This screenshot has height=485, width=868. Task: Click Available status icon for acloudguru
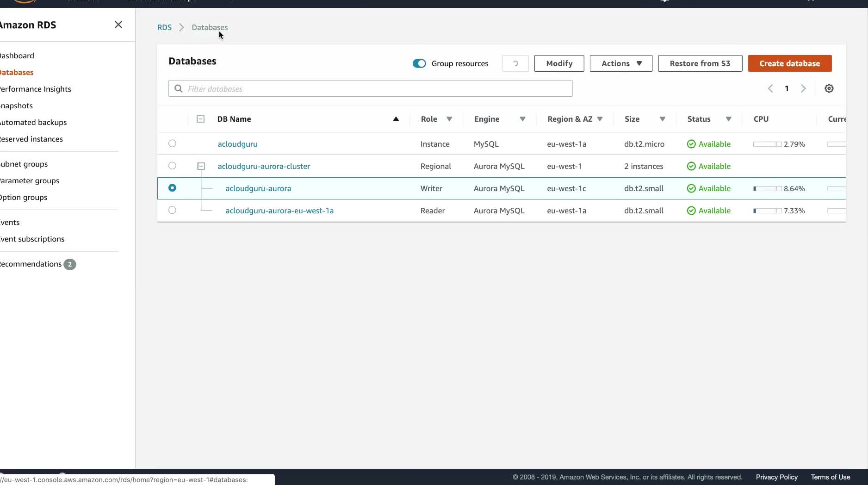click(x=691, y=144)
